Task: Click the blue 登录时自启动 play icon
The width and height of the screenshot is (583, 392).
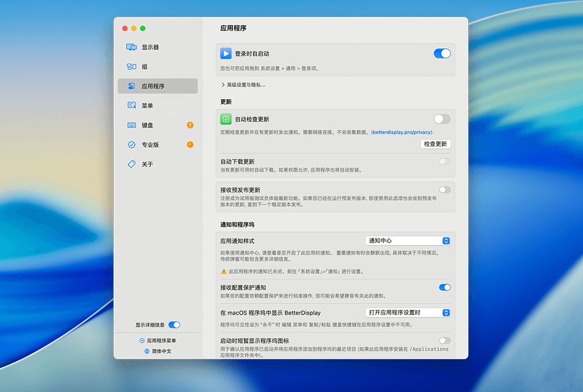Action: coord(225,54)
